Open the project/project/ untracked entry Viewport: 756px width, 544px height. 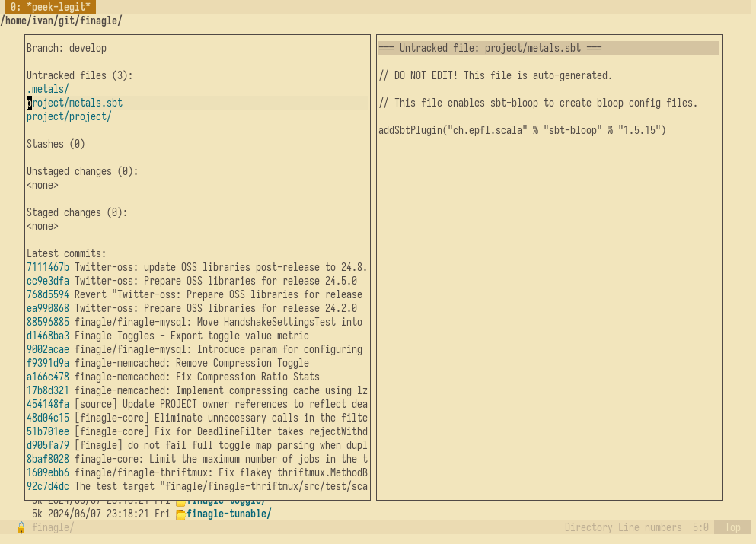pyautogui.click(x=69, y=116)
